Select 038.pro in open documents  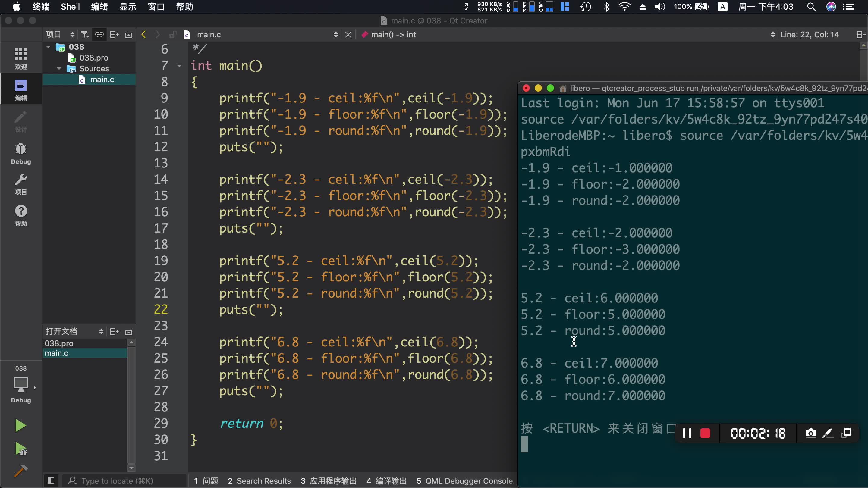click(x=59, y=343)
